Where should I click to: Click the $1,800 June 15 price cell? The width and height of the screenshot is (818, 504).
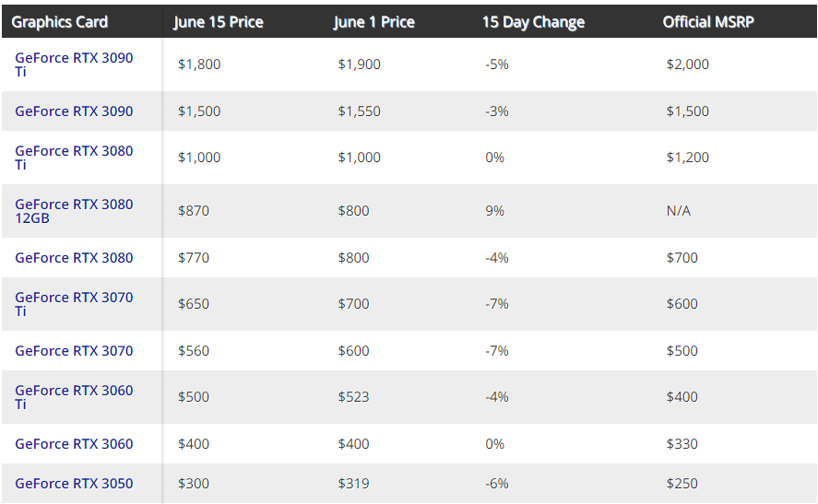click(199, 64)
